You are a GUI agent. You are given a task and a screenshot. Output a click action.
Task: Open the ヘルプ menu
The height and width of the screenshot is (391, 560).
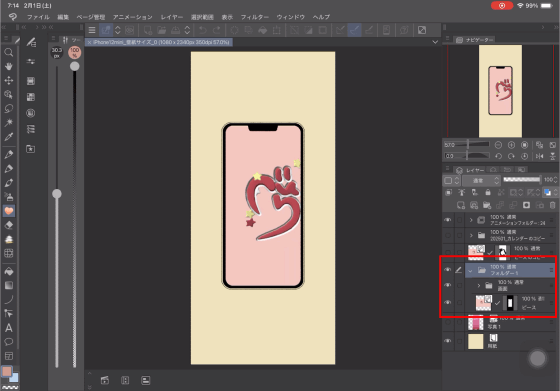tap(321, 17)
